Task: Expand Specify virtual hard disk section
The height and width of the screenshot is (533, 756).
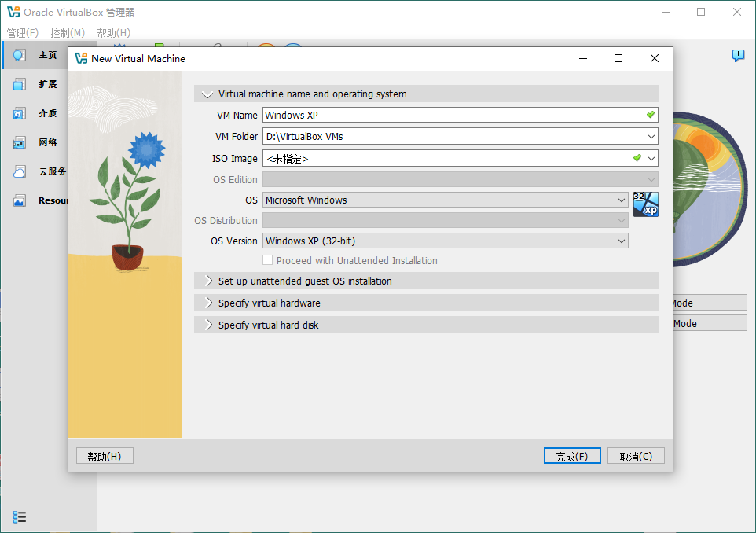Action: pyautogui.click(x=268, y=325)
